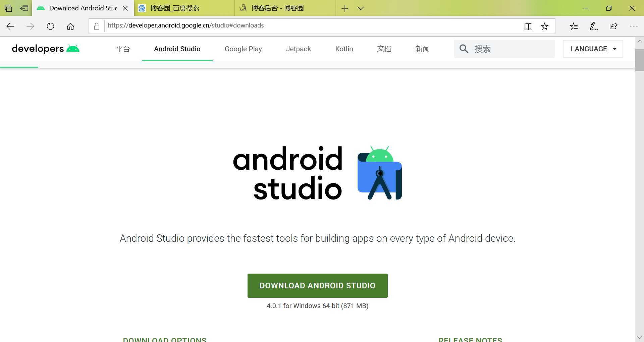Viewport: 644px width, 342px height.
Task: Switch to 博客后台 - 博客园 tab
Action: (285, 8)
